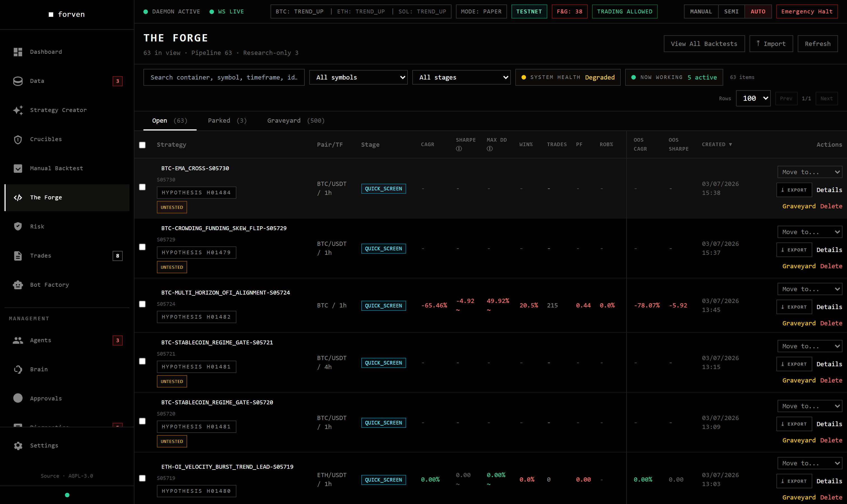The height and width of the screenshot is (504, 847).
Task: Click the Crucibles shield icon
Action: pyautogui.click(x=18, y=140)
